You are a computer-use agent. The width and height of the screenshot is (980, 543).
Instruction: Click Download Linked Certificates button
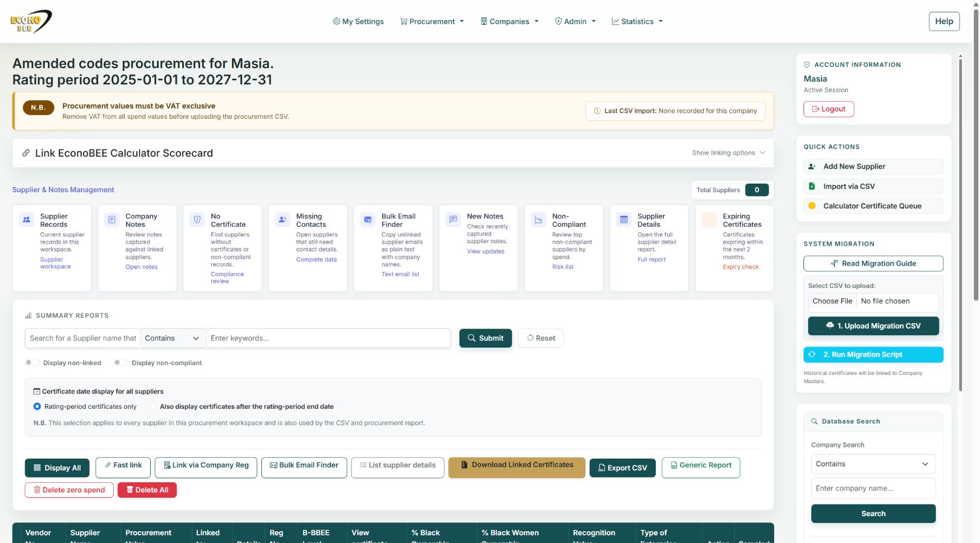click(516, 467)
